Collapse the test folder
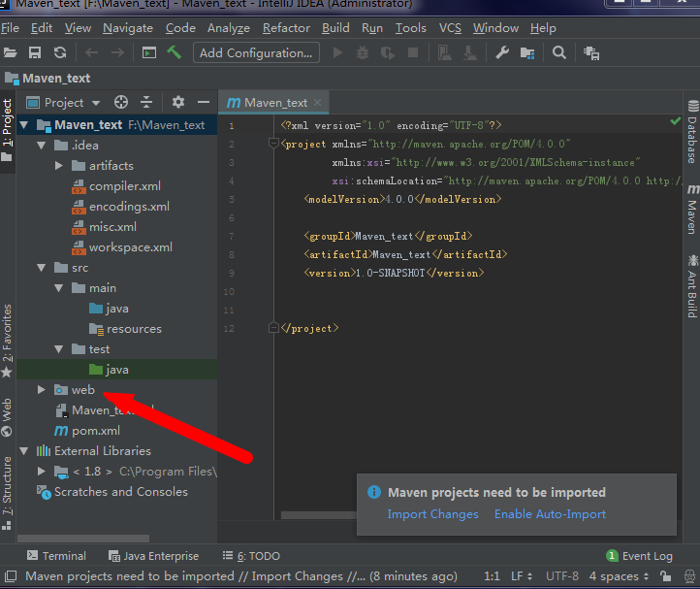The width and height of the screenshot is (700, 589). click(x=59, y=349)
